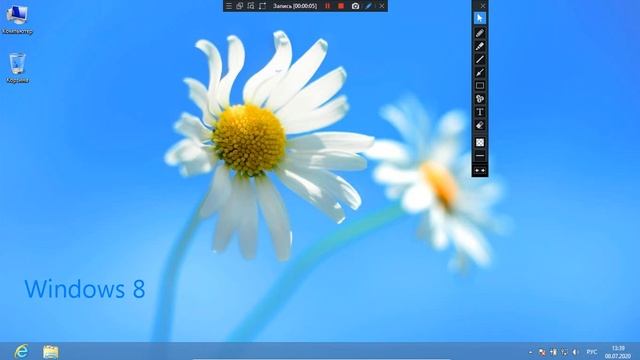The width and height of the screenshot is (640, 360).
Task: Open the volume speaker tray icon
Action: tap(575, 352)
